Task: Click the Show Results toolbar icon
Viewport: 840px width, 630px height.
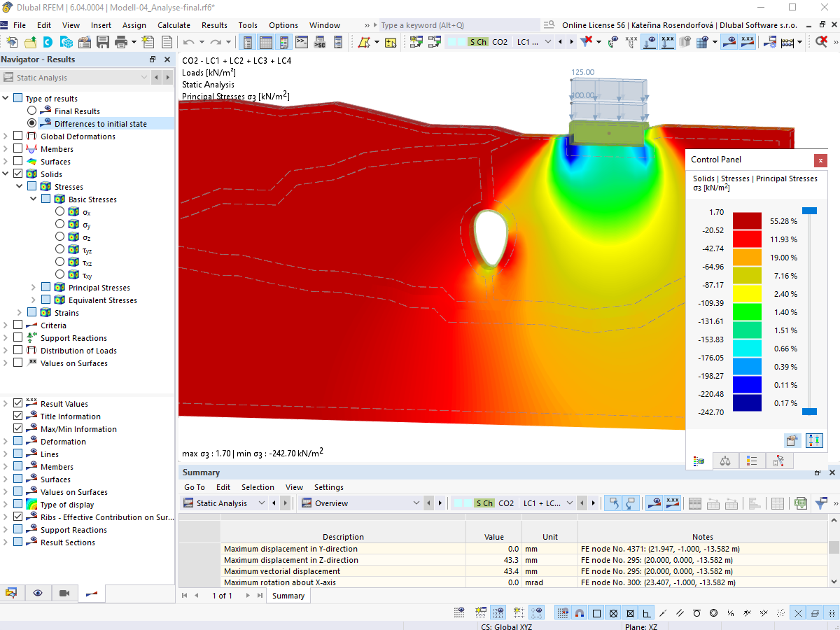Action: tap(729, 41)
